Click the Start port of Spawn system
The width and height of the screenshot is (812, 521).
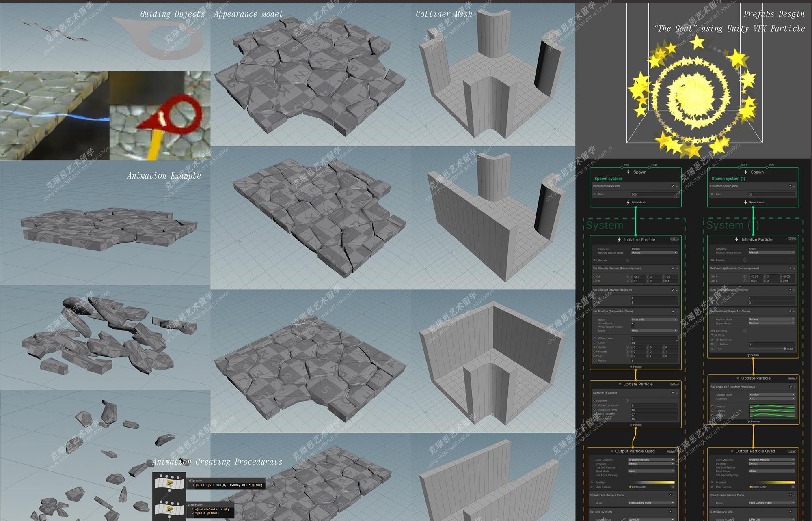(622, 167)
